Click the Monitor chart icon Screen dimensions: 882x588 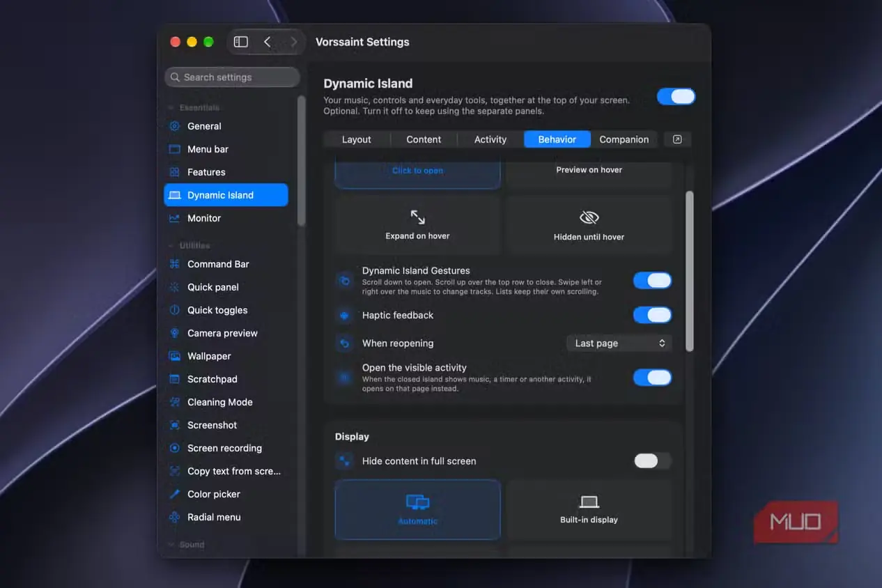pyautogui.click(x=174, y=218)
